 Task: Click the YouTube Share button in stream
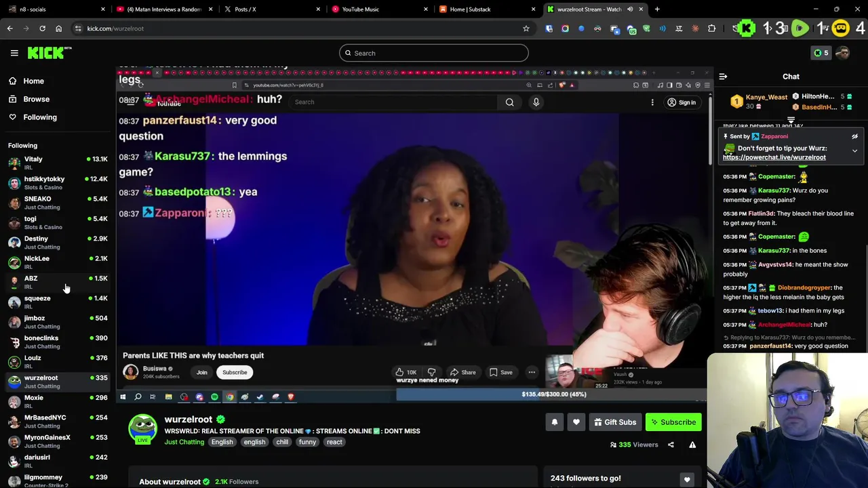point(462,372)
